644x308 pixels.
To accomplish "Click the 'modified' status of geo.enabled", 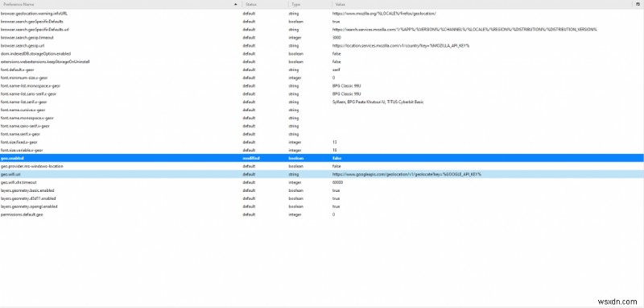I will point(251,158).
